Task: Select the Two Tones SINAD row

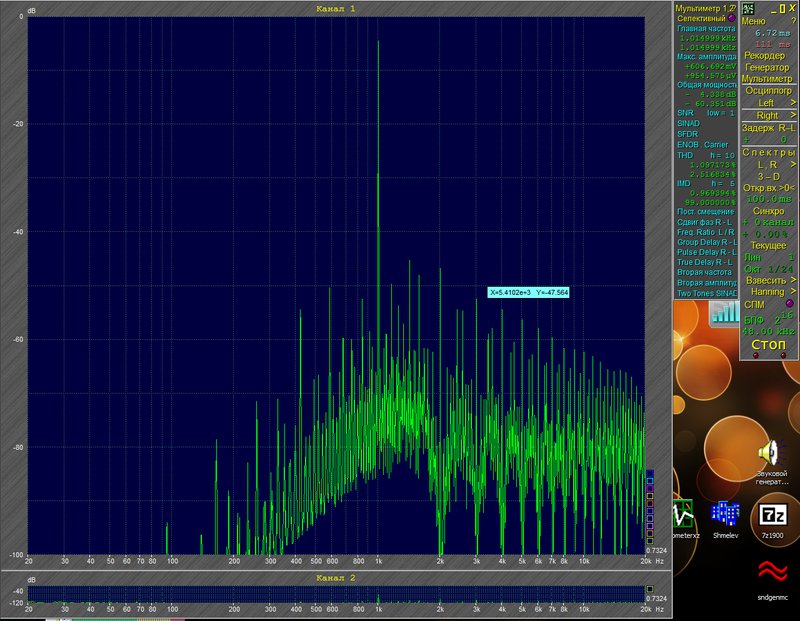Action: (x=706, y=293)
